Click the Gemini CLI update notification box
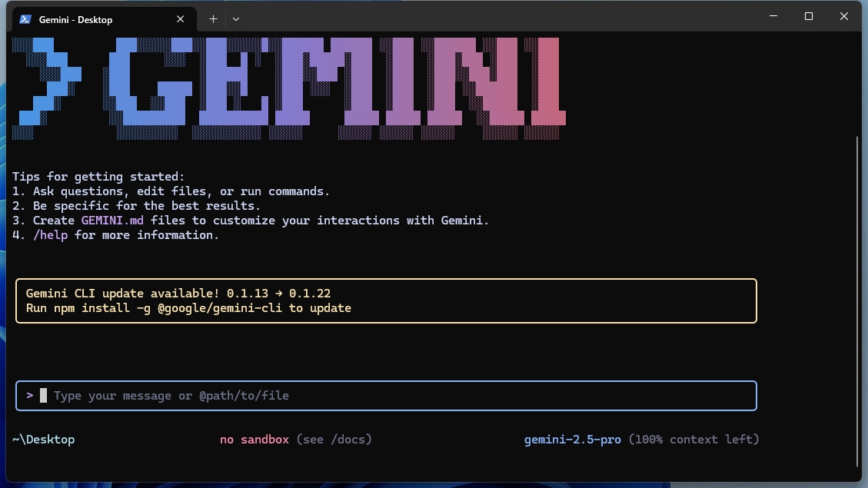The height and width of the screenshot is (488, 868). coord(384,300)
